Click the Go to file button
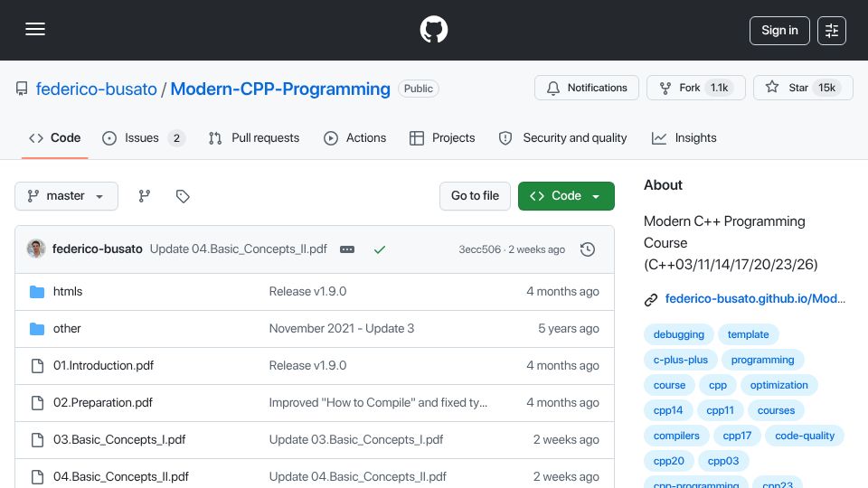The image size is (868, 488). [475, 196]
